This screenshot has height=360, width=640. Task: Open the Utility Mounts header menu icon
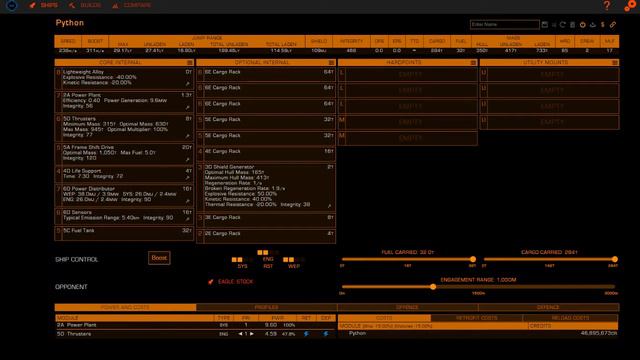[x=615, y=62]
